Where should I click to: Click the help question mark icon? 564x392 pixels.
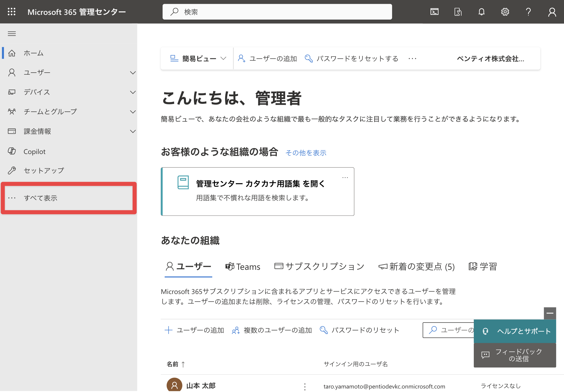528,12
